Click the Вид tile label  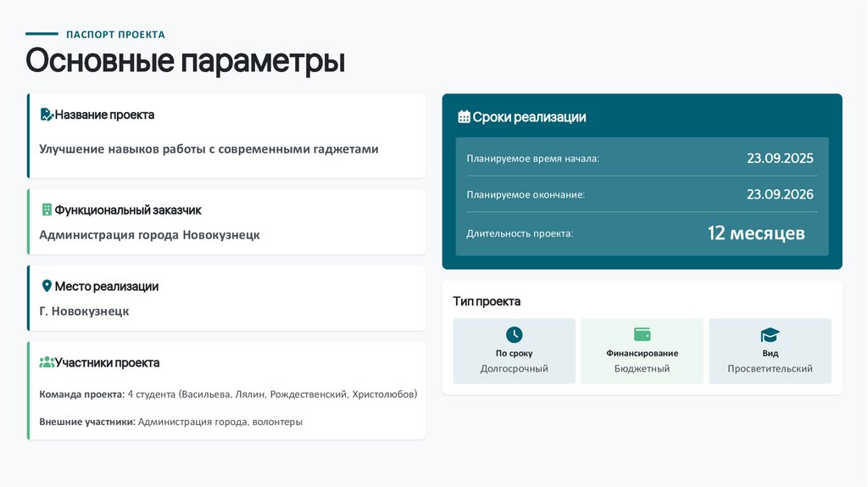770,353
